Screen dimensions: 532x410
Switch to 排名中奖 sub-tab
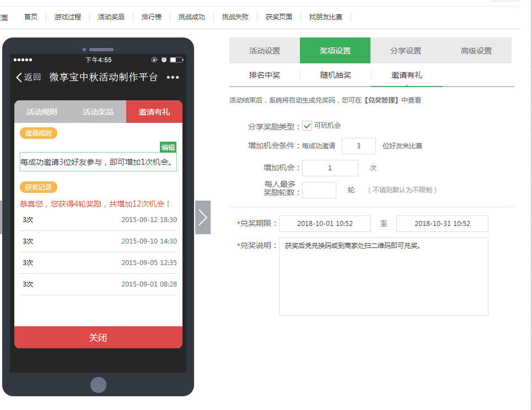tap(265, 75)
